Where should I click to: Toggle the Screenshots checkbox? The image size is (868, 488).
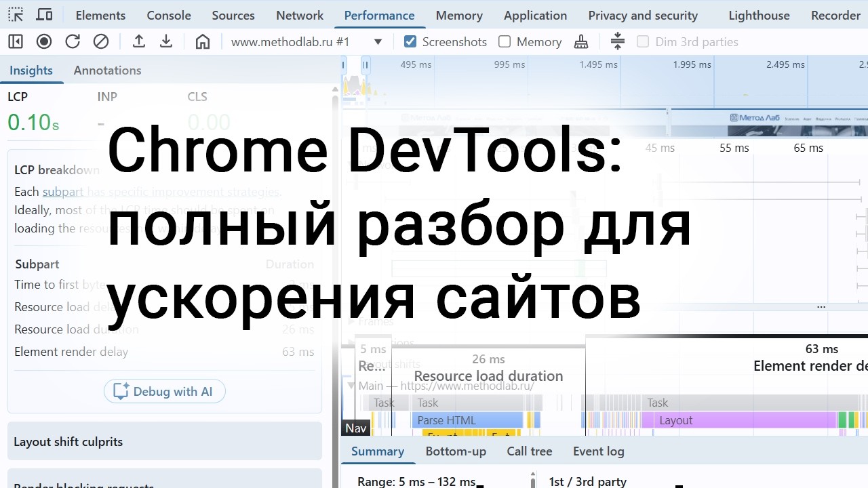[x=410, y=41]
